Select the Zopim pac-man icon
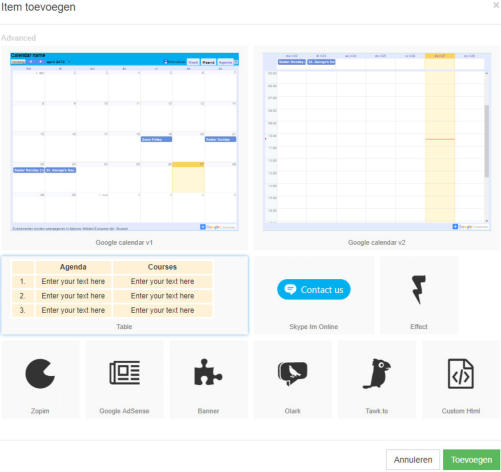501x472 pixels. point(40,374)
